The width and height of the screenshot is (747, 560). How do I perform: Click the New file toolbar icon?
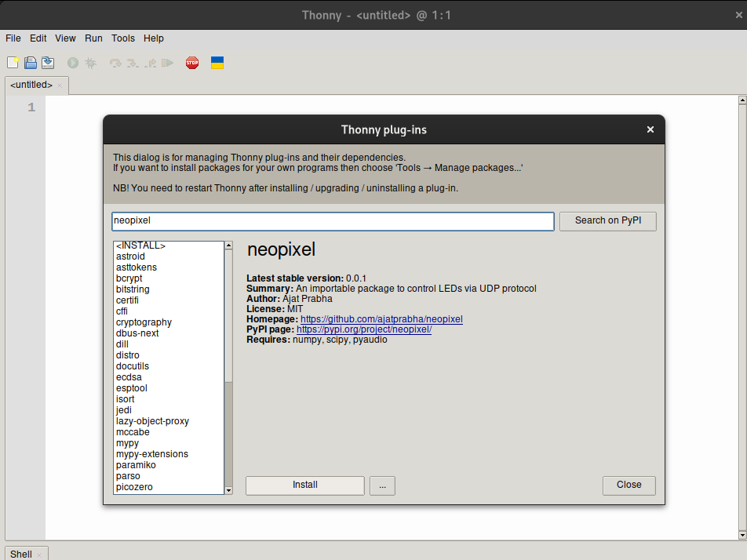13,63
